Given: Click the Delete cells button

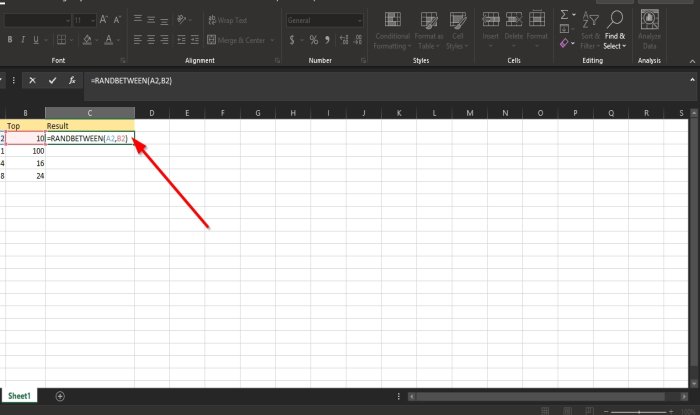Looking at the screenshot, I should 514,30.
